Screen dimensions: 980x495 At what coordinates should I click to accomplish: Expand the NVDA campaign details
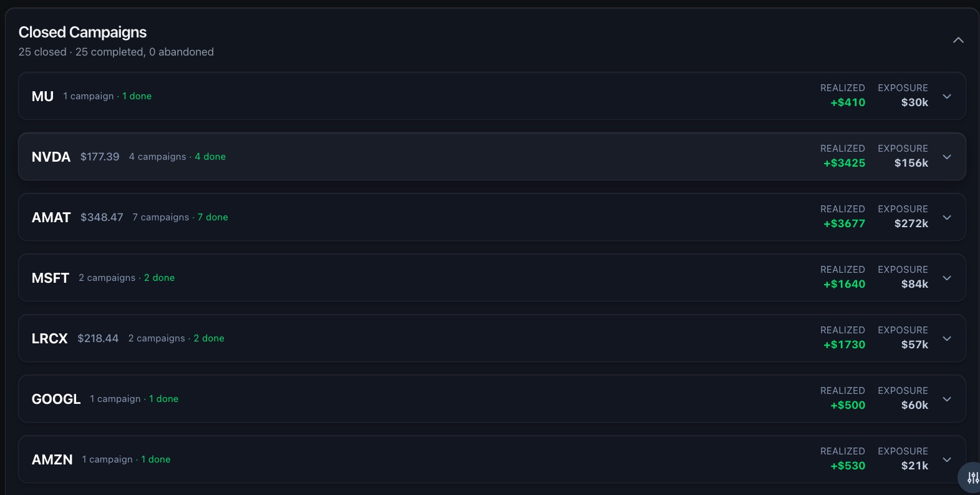coord(947,157)
